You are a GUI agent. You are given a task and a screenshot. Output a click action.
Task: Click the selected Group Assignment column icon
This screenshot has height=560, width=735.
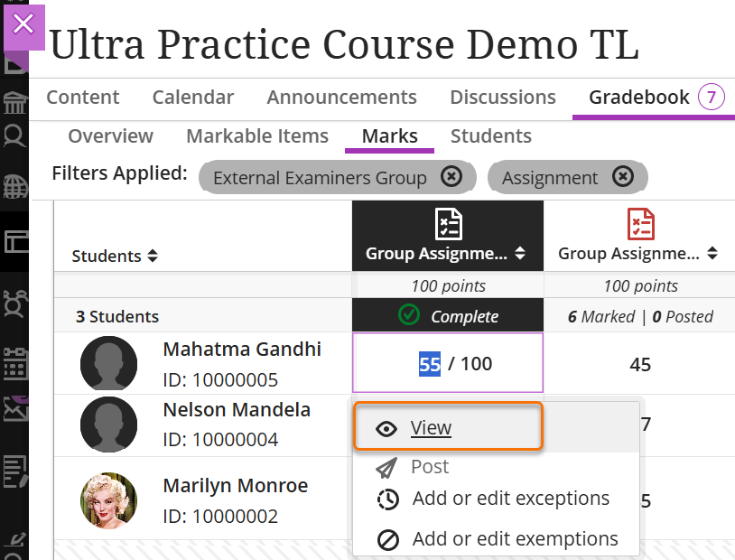tap(448, 223)
